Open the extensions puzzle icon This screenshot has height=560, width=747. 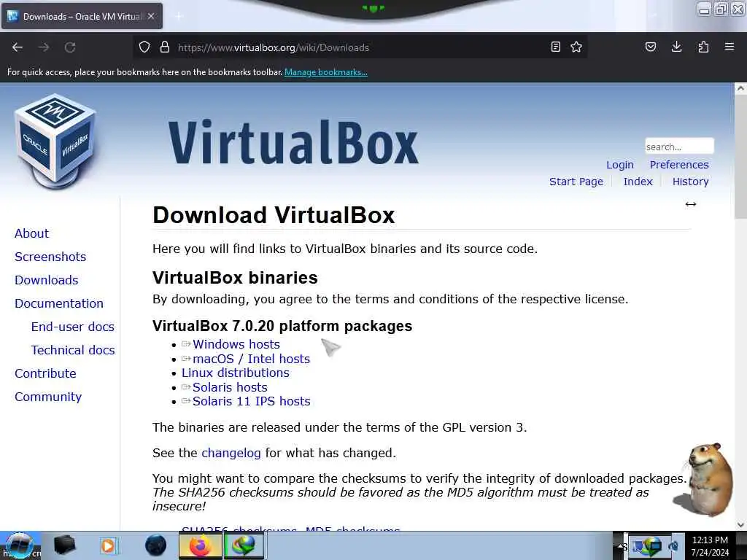pos(703,47)
